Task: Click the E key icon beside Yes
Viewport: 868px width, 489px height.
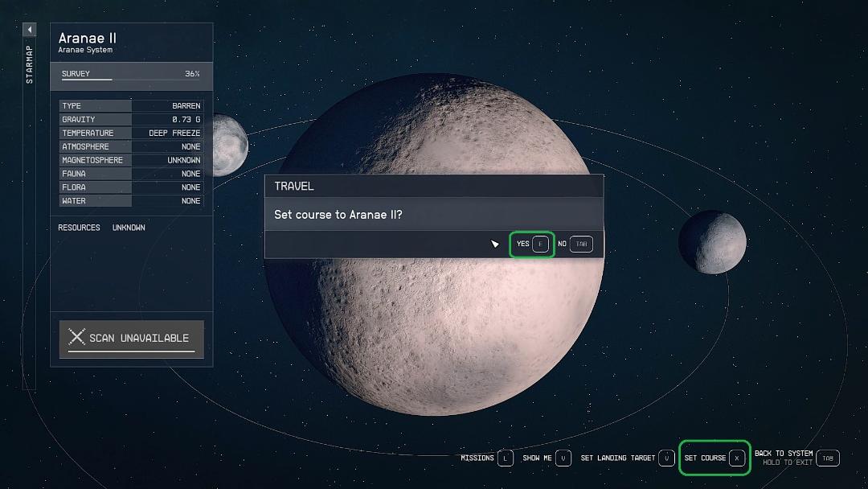Action: pos(540,244)
